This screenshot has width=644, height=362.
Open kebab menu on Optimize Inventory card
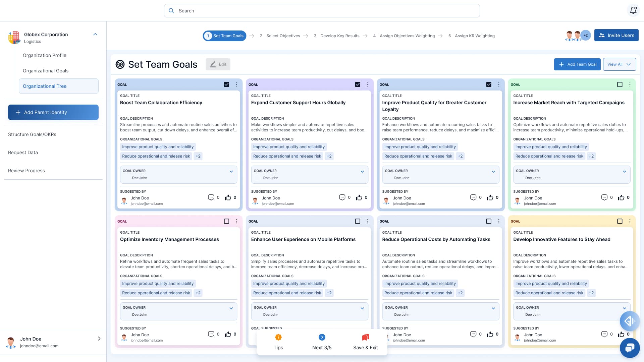pyautogui.click(x=236, y=221)
